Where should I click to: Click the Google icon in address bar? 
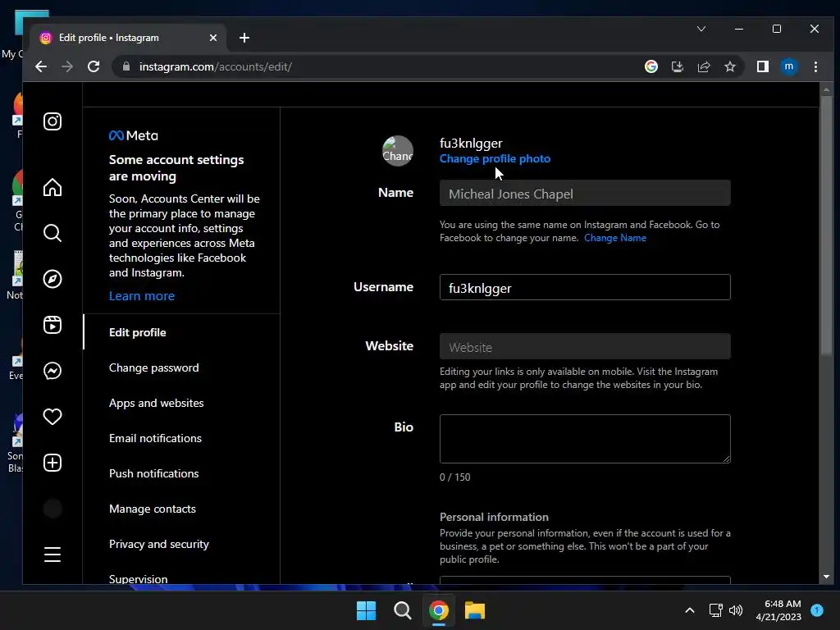tap(651, 66)
